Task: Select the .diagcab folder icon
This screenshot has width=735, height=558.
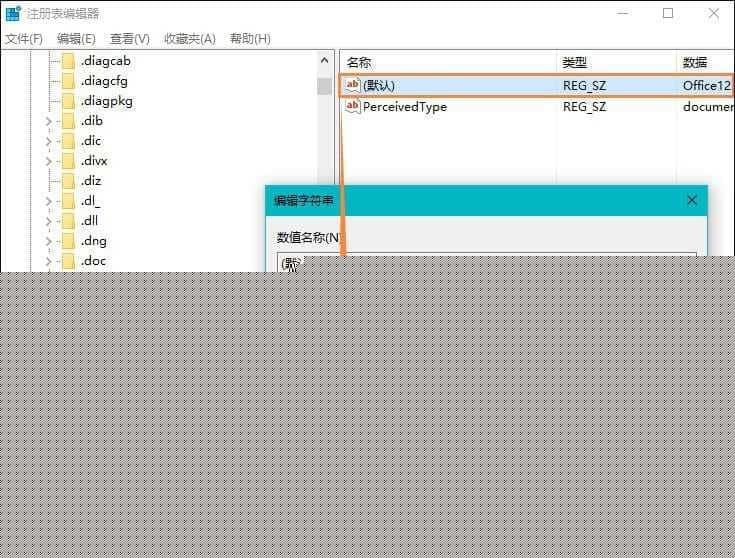Action: click(x=68, y=61)
